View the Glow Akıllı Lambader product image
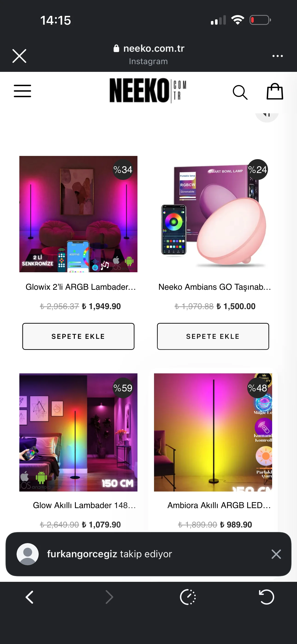Image resolution: width=297 pixels, height=644 pixels. [78, 432]
